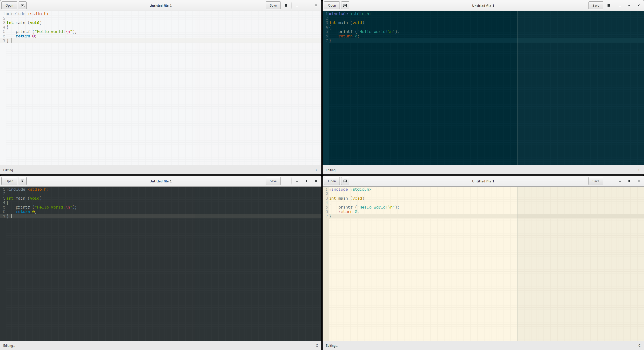Click Open button in dark gray window
Viewport: 644px width, 350px height.
pyautogui.click(x=9, y=181)
